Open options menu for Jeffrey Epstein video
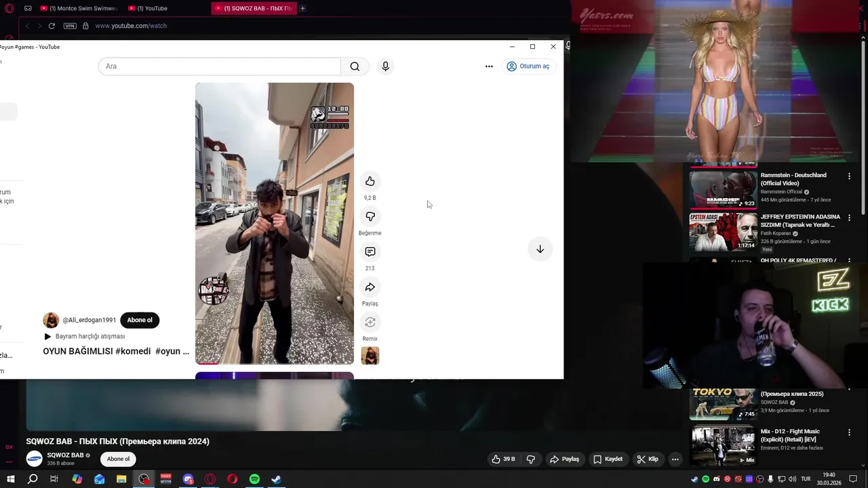The image size is (868, 488). (x=849, y=218)
